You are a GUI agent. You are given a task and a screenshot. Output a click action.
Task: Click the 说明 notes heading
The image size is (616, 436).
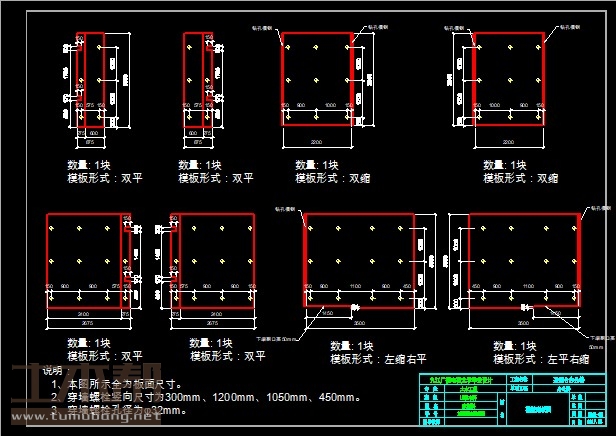[52, 371]
